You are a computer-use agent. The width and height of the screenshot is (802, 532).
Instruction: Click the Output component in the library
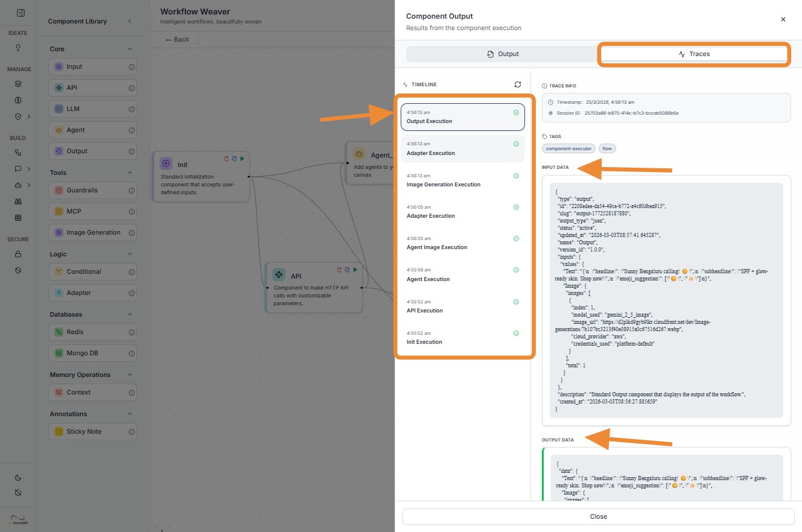point(92,151)
